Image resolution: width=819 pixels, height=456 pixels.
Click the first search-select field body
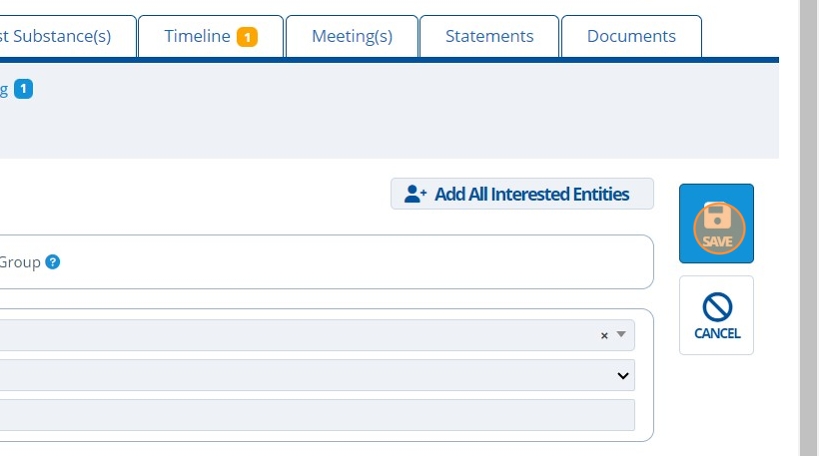click(x=300, y=336)
